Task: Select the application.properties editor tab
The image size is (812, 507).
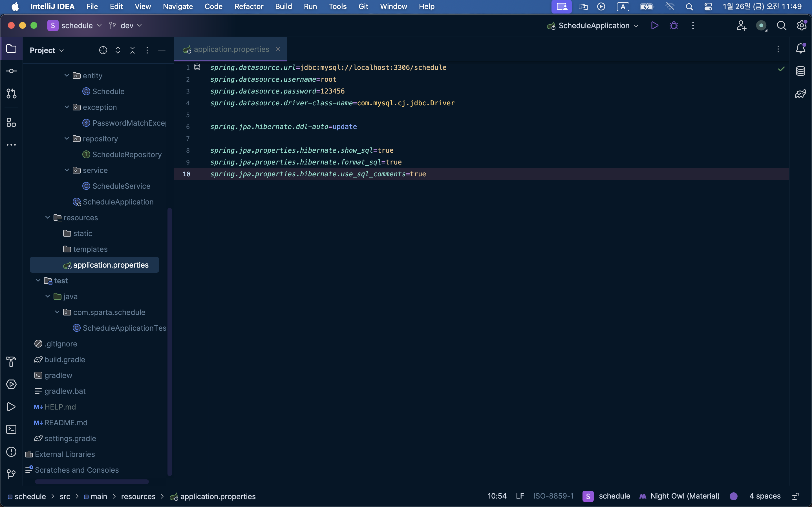Action: 231,49
